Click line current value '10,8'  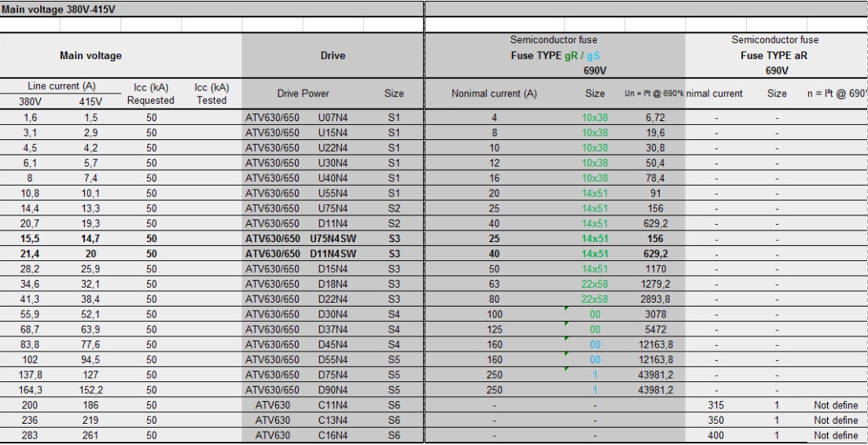pos(30,193)
